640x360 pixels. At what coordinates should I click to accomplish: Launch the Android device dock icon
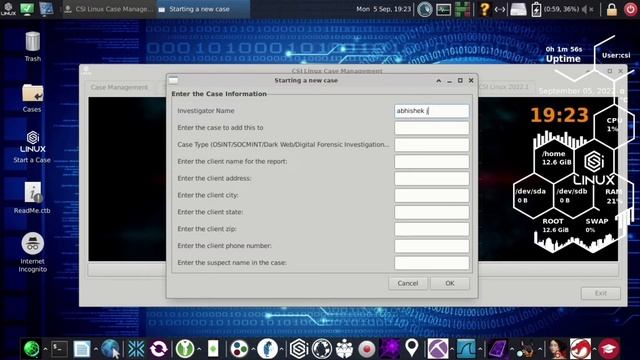[x=213, y=349]
